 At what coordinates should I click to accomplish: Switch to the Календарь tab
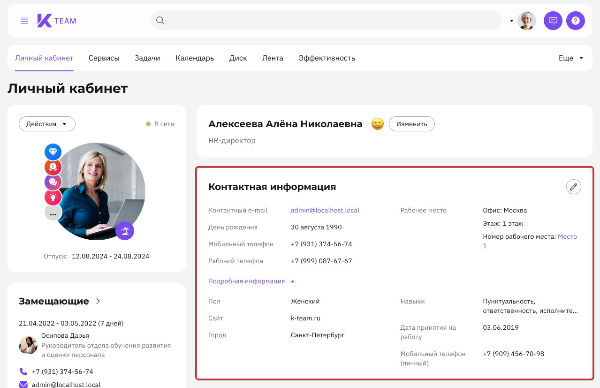click(x=194, y=58)
